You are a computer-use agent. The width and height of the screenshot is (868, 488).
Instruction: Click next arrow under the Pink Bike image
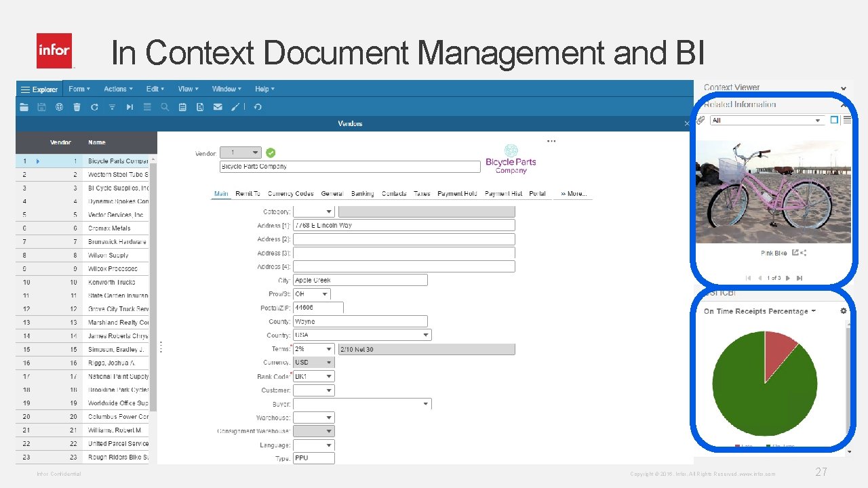pos(788,278)
